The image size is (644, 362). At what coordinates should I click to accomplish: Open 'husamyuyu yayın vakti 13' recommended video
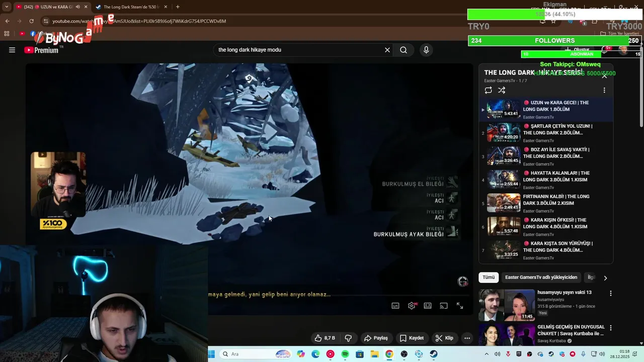(564, 292)
